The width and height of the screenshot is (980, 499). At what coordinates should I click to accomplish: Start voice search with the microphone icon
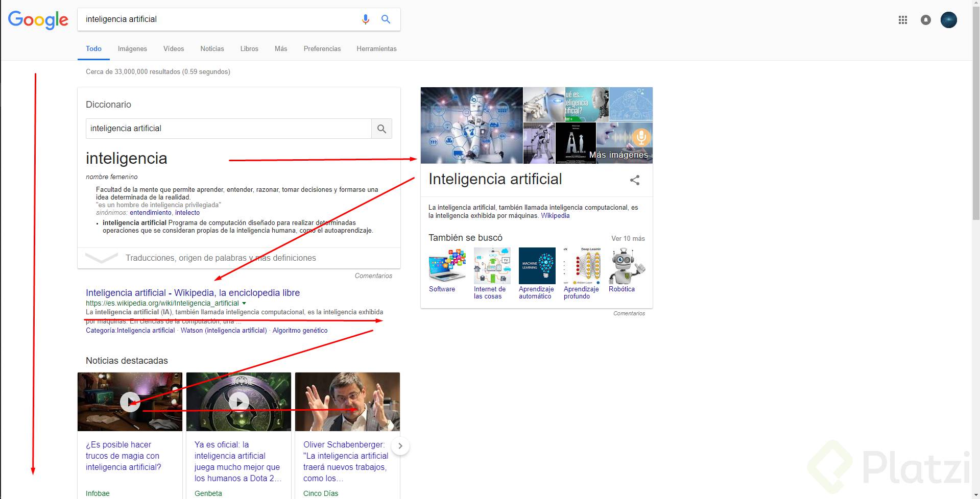366,19
